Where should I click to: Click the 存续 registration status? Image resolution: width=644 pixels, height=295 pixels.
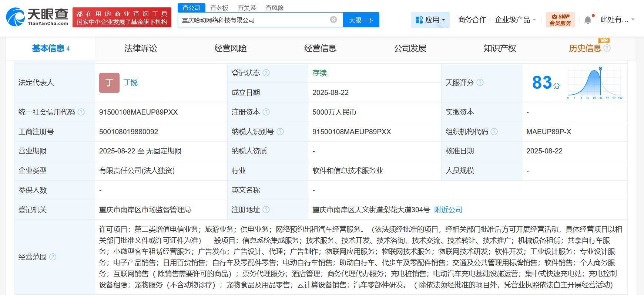point(319,73)
